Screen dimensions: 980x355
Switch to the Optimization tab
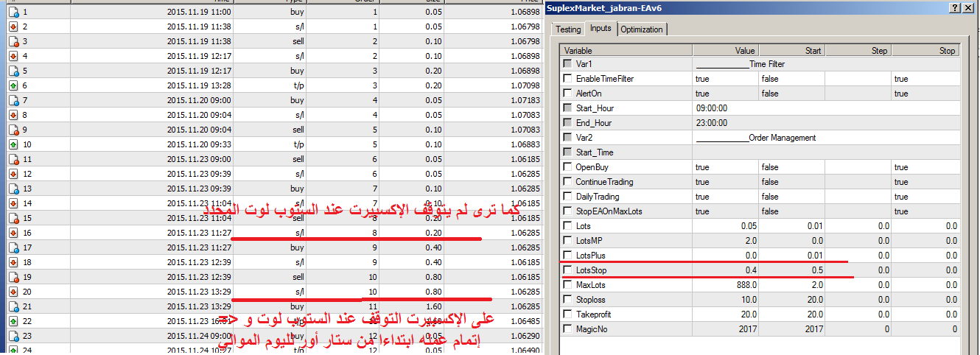(x=642, y=29)
